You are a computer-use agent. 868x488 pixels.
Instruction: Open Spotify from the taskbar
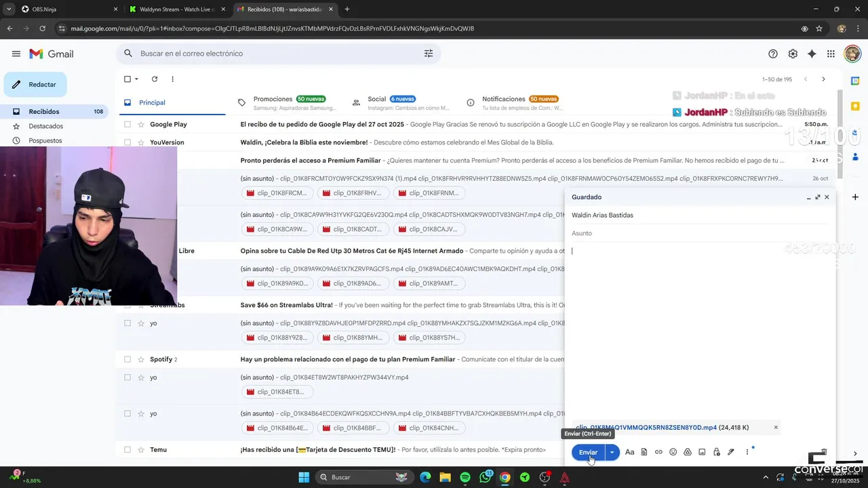(x=465, y=477)
